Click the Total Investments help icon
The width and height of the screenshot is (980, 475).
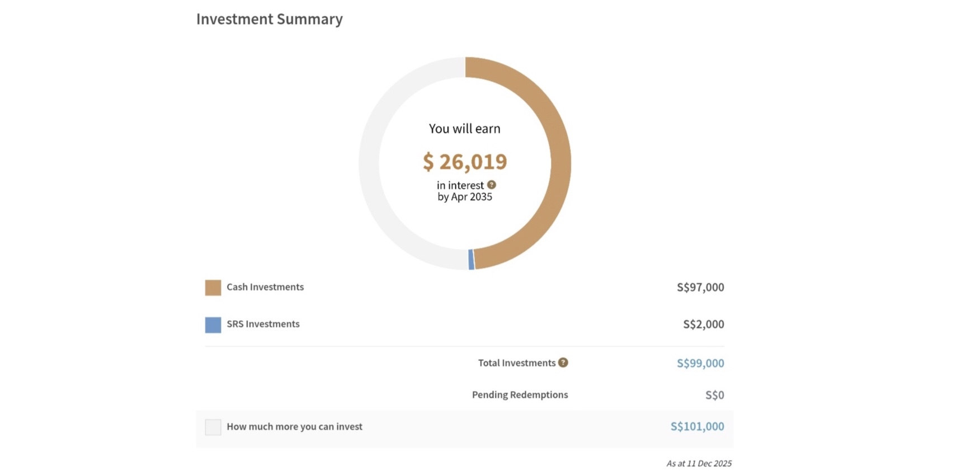coord(563,363)
